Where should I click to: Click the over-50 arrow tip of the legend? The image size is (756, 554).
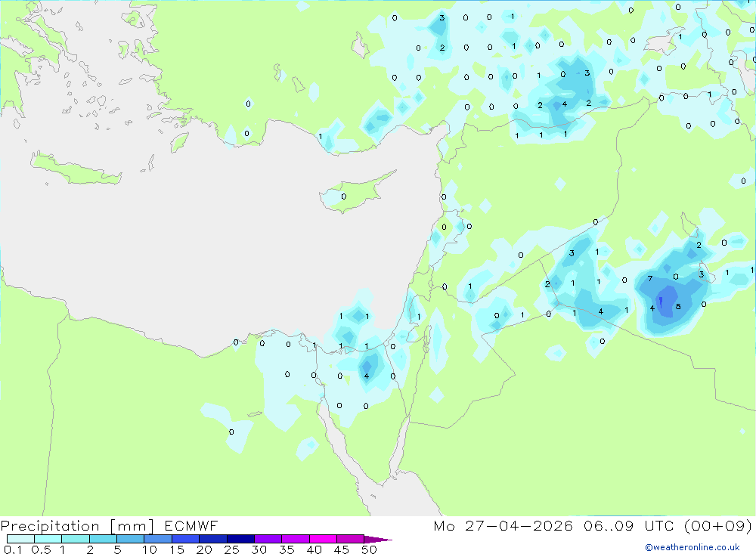(379, 539)
